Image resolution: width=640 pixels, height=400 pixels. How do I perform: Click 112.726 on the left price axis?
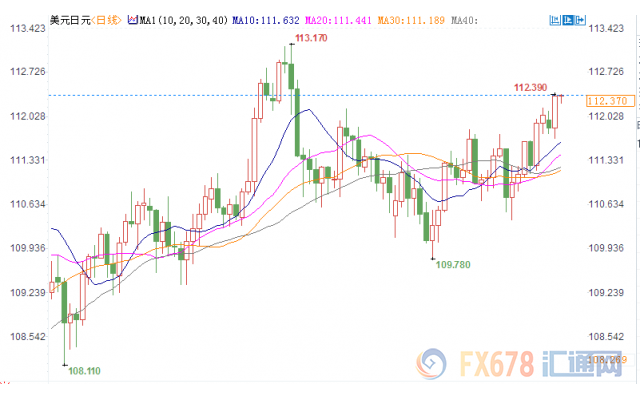(28, 72)
